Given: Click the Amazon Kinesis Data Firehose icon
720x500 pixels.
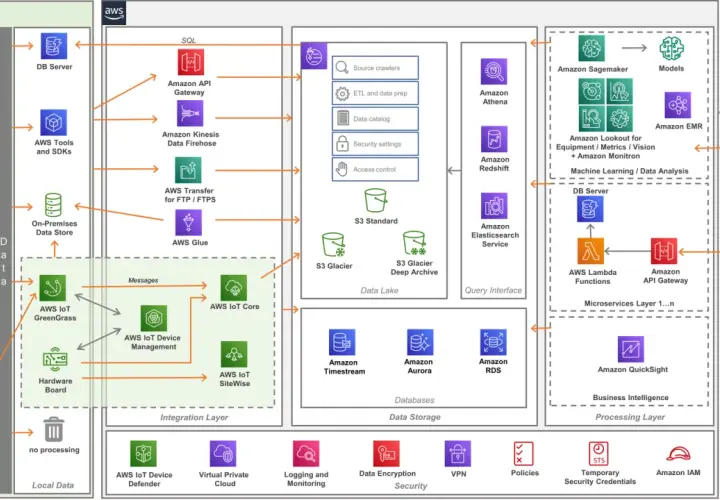Looking at the screenshot, I should tap(190, 113).
